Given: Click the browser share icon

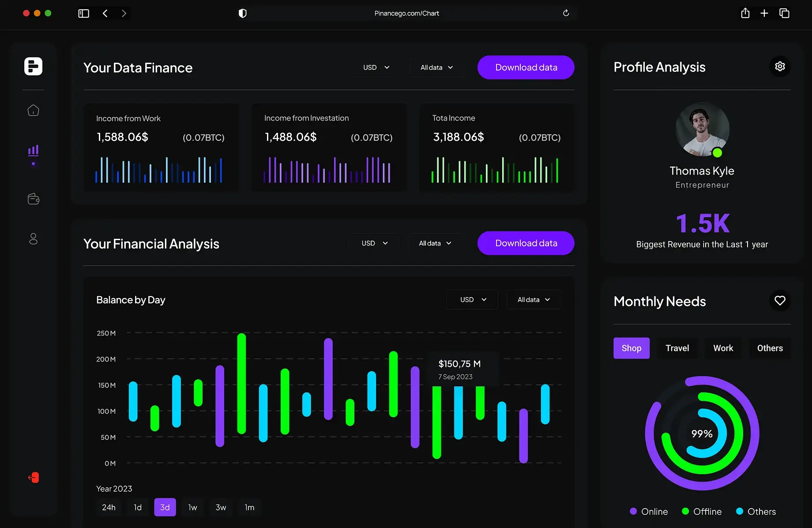Looking at the screenshot, I should click(x=745, y=13).
